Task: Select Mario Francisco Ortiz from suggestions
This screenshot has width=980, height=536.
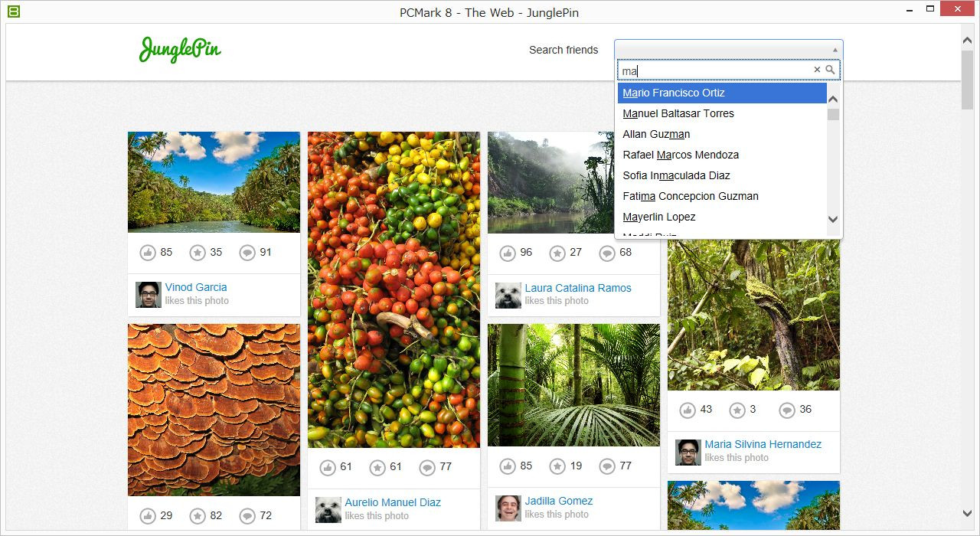Action: tap(674, 93)
